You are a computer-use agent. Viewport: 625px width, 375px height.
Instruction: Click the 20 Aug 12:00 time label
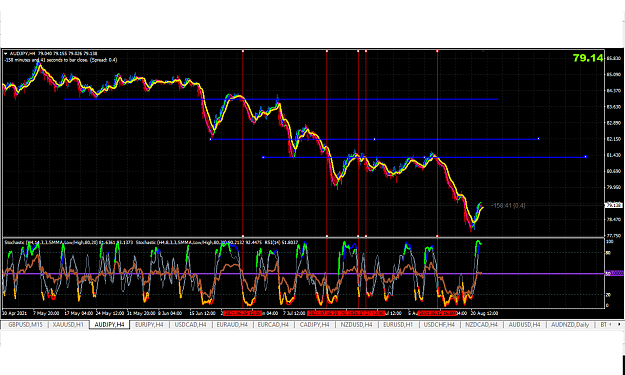(485, 313)
